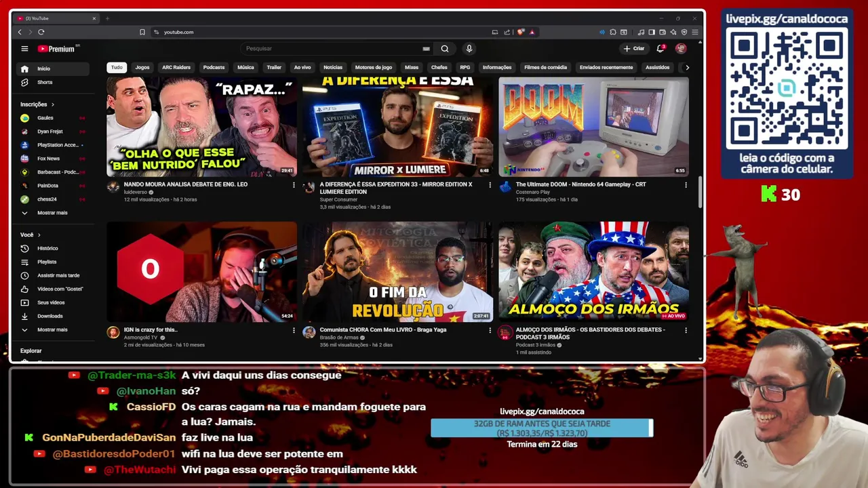Open the browser main menu icon
This screenshot has height=488, width=868.
tap(695, 32)
